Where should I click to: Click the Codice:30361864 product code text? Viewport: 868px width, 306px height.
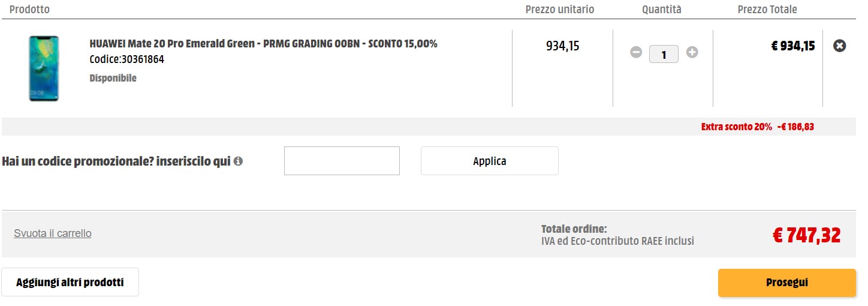tap(126, 59)
